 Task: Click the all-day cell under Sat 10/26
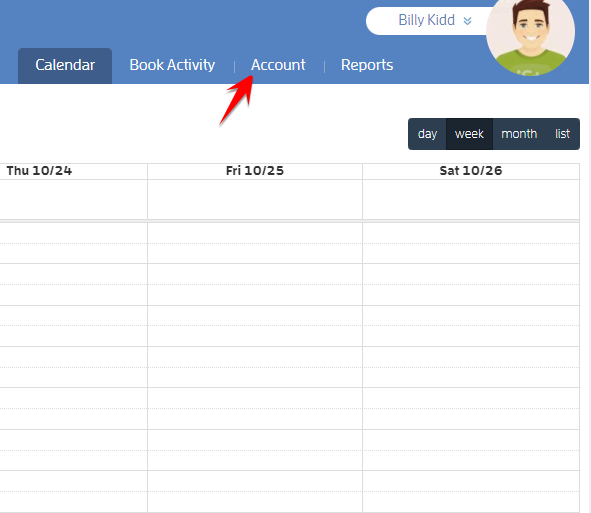[x=471, y=199]
